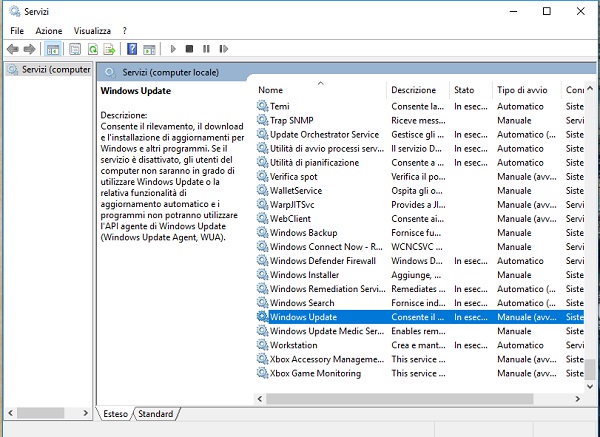The height and width of the screenshot is (437, 600).
Task: Go back with the left arrow toolbar icon
Action: tap(13, 49)
